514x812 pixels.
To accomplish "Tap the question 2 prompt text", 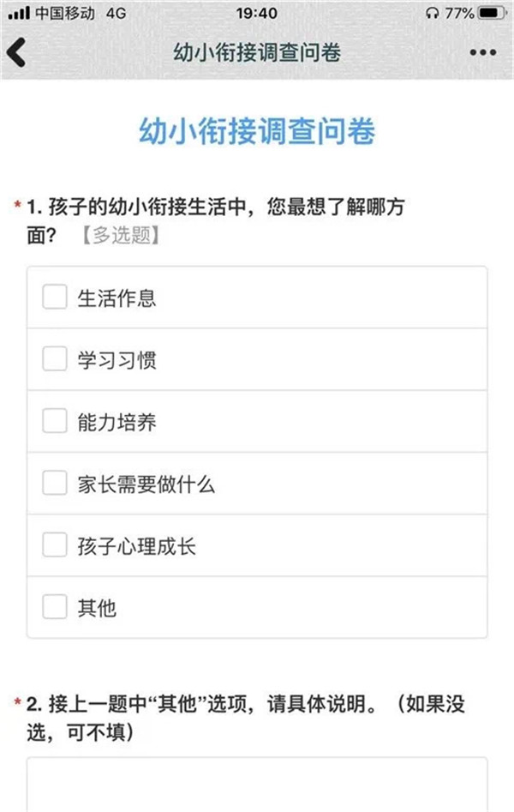I will (x=246, y=718).
